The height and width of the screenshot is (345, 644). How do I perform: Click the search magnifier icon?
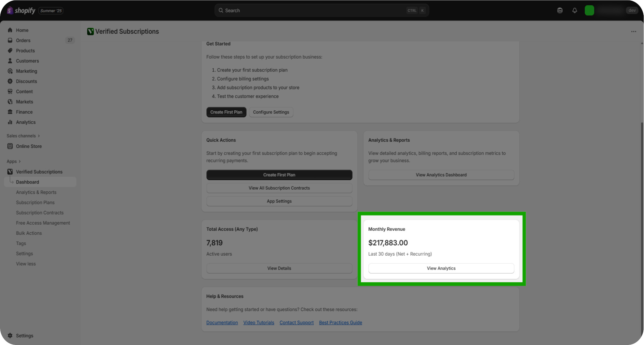coord(221,10)
